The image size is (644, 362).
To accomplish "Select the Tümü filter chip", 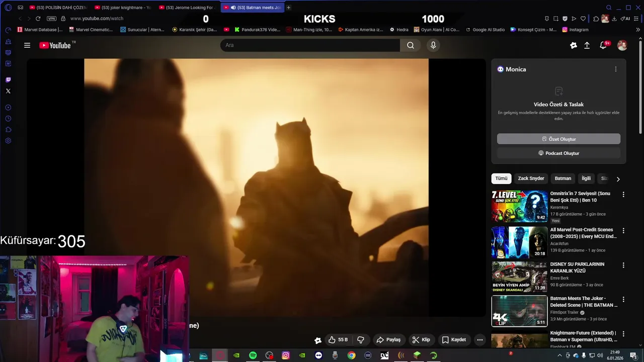I will [501, 178].
